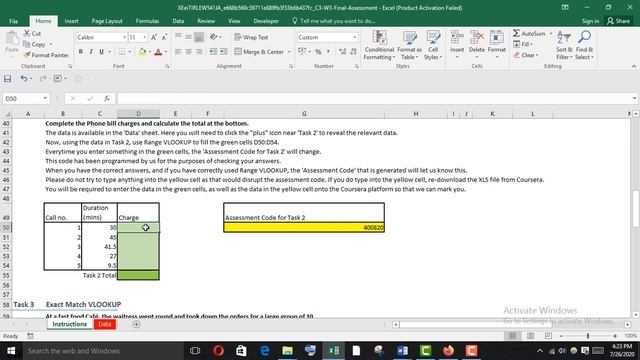
Task: Click the Windows Start button
Action: pos(11,351)
